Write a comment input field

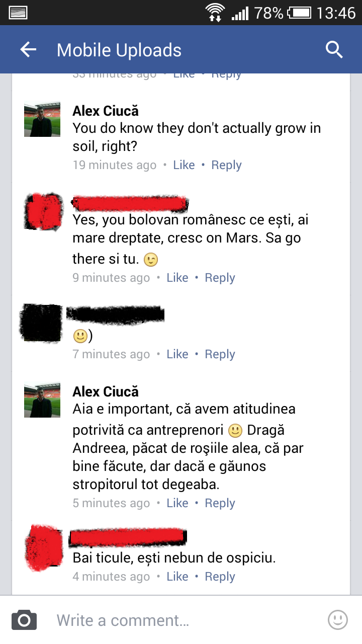click(x=181, y=620)
